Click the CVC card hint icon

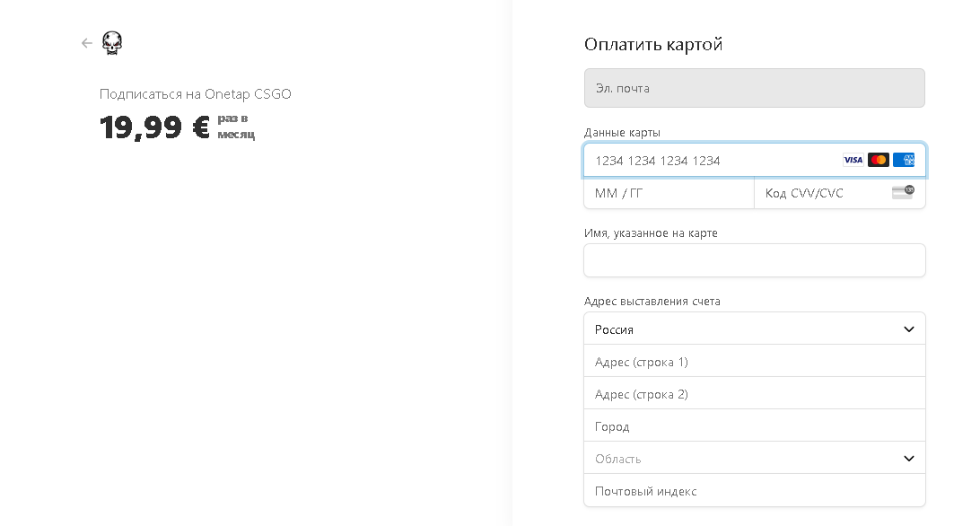tap(903, 193)
